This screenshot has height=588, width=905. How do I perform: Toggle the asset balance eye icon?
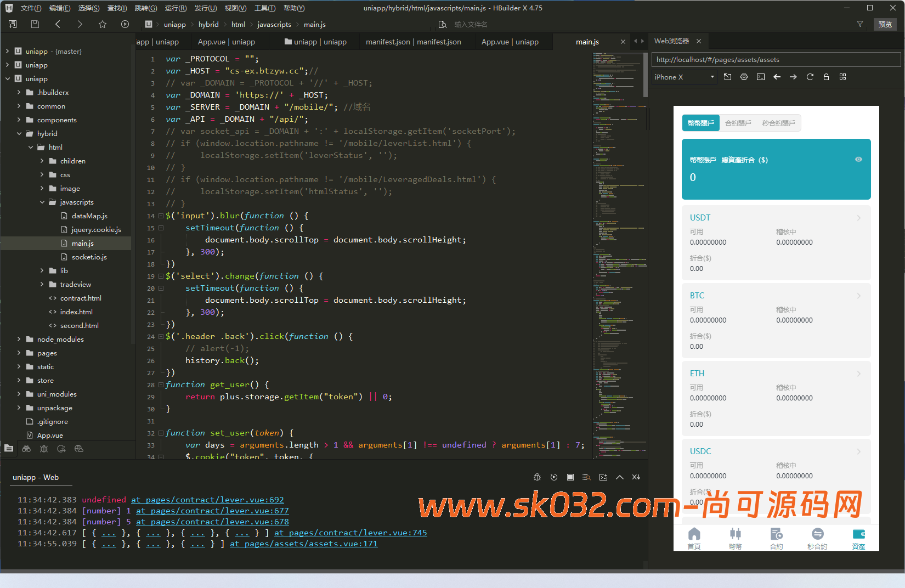coord(858,160)
